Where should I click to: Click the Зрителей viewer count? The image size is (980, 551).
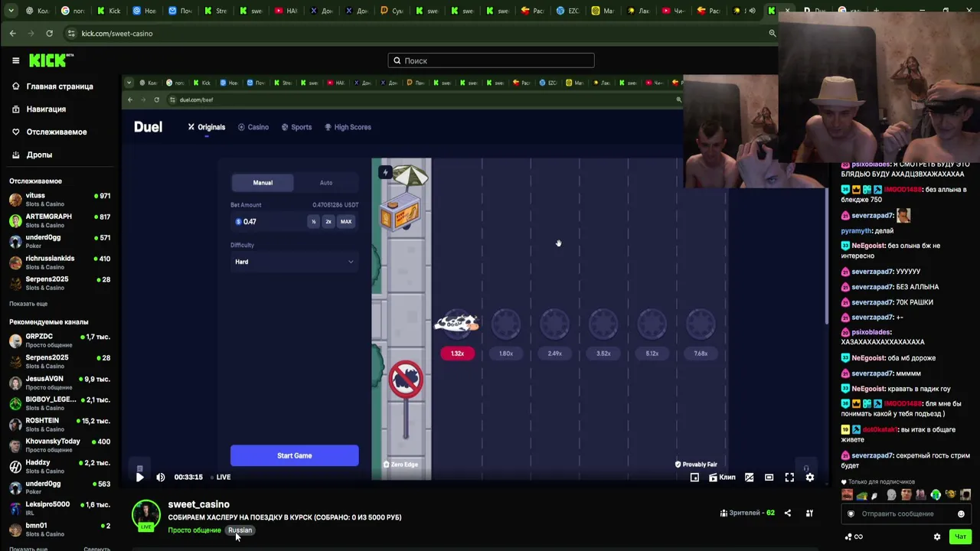(747, 513)
